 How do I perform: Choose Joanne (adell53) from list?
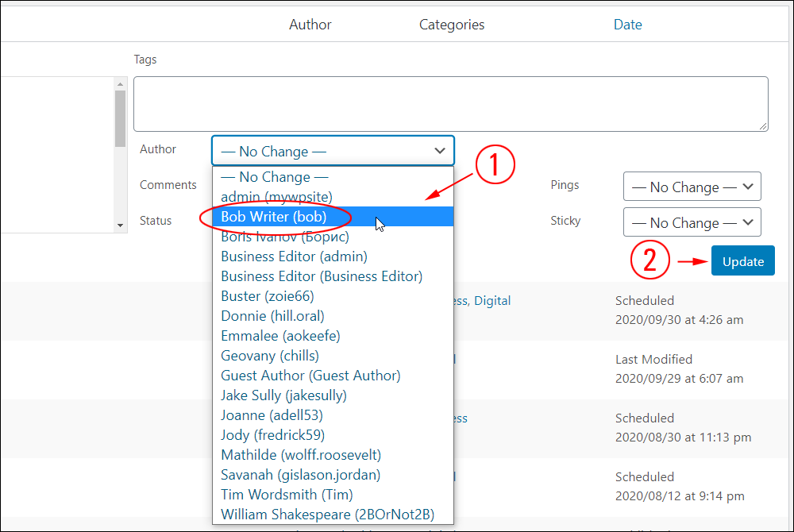click(333, 415)
